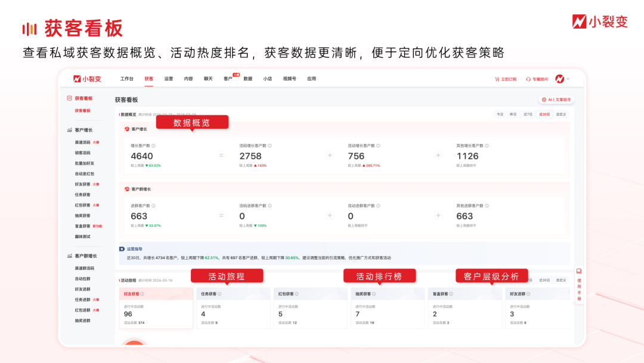
Task: Click the info icon beside 增长客户数
Action: click(153, 146)
